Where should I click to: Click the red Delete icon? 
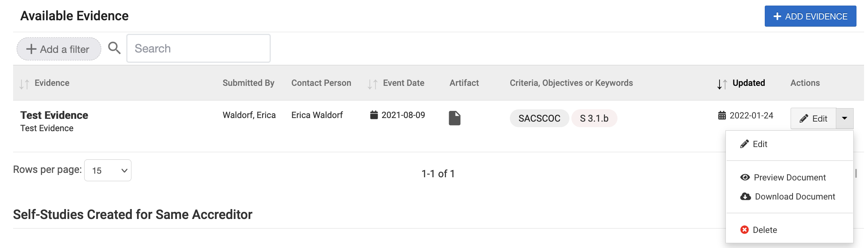click(745, 230)
